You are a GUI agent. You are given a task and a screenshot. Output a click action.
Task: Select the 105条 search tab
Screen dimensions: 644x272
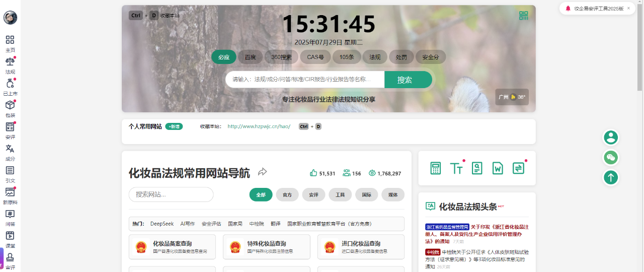click(x=347, y=57)
